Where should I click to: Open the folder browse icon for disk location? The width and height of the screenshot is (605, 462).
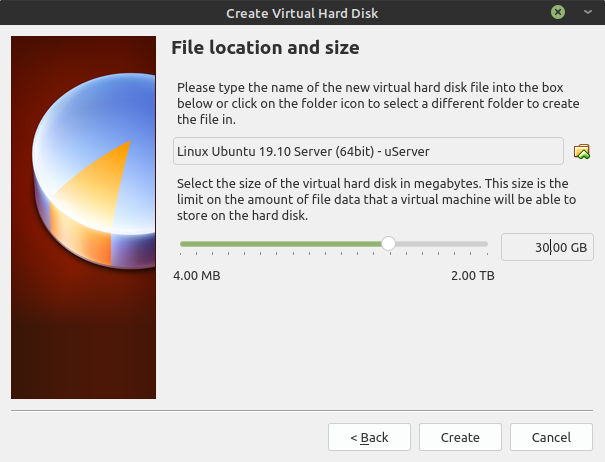[581, 151]
